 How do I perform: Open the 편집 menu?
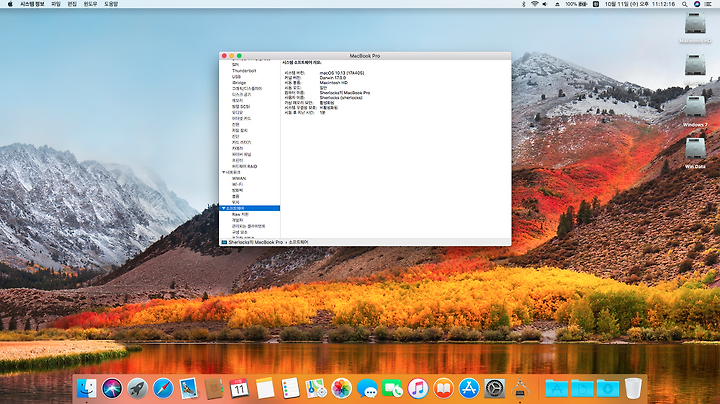72,4
